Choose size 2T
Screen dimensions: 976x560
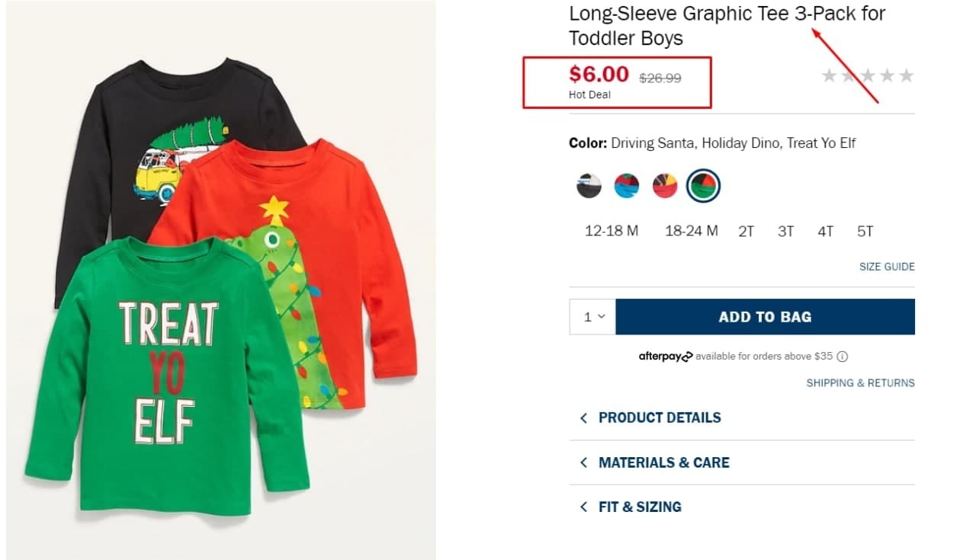coord(746,232)
